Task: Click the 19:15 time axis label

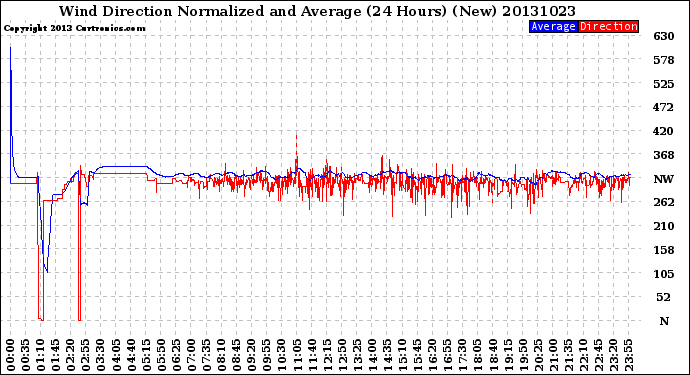Action: click(508, 355)
